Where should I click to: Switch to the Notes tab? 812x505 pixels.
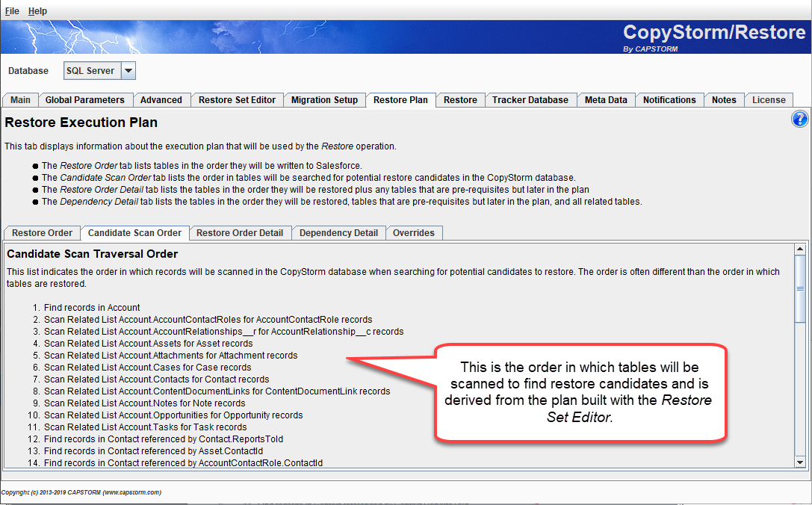click(724, 100)
